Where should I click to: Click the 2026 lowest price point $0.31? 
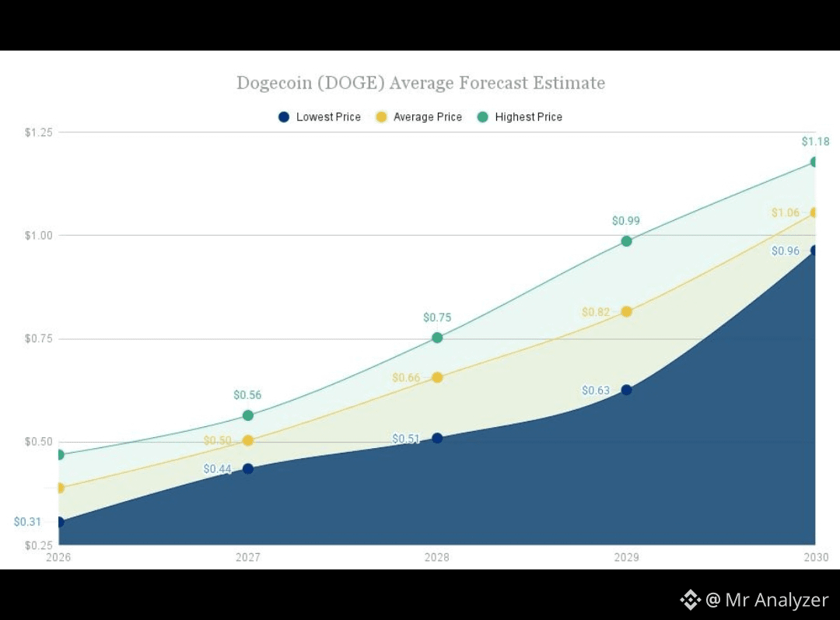click(x=61, y=522)
